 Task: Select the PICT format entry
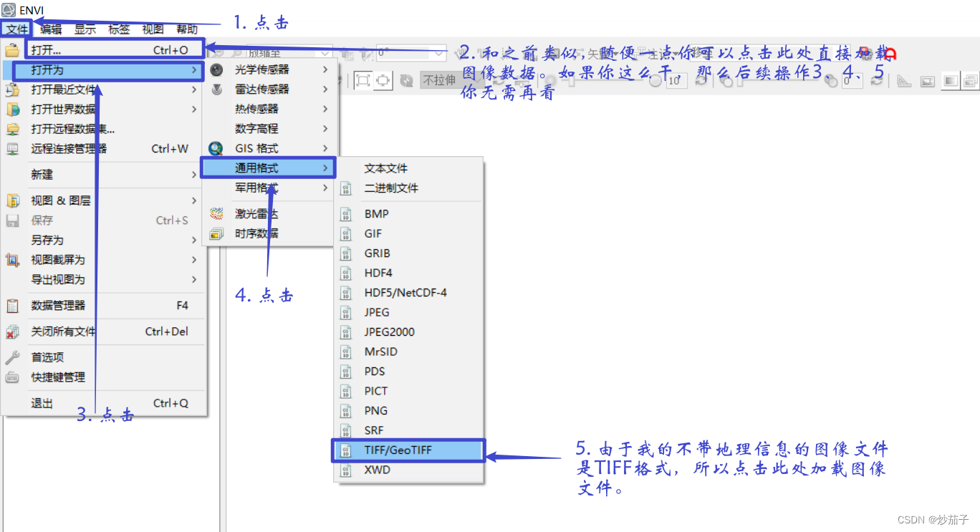click(x=409, y=391)
